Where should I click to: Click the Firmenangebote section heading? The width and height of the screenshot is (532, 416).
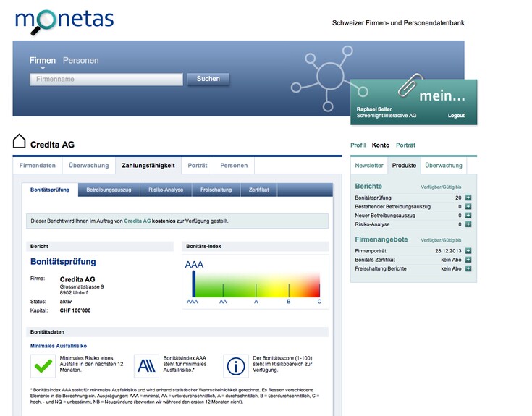(x=381, y=239)
